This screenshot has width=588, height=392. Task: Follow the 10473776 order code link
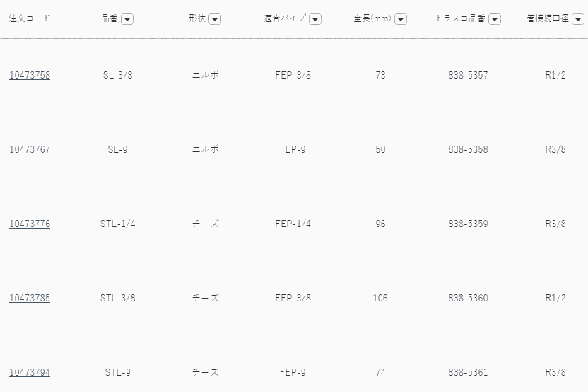click(x=30, y=224)
